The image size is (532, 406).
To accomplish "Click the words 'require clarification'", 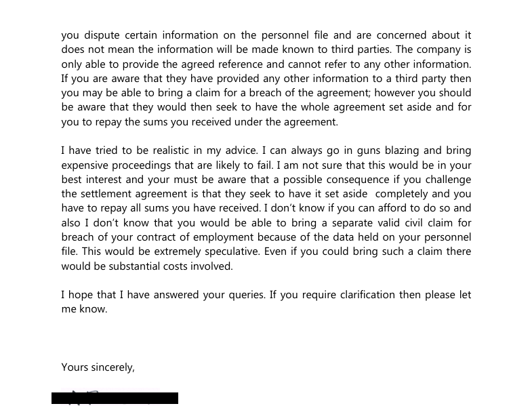I will (x=348, y=295).
